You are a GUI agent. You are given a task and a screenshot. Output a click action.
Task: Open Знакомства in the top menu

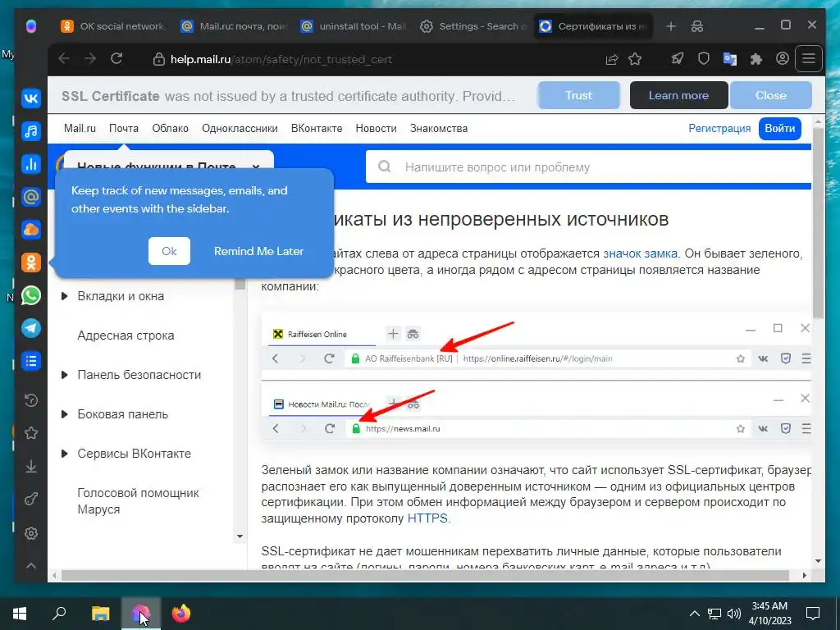coord(439,129)
